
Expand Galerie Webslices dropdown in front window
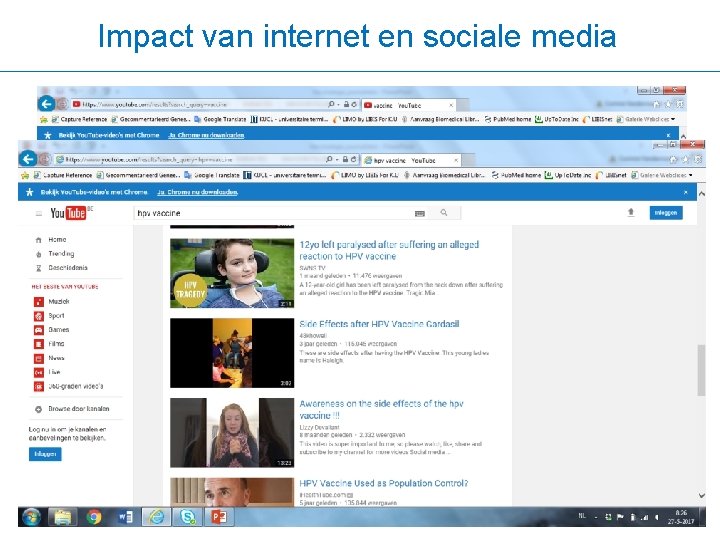(690, 175)
